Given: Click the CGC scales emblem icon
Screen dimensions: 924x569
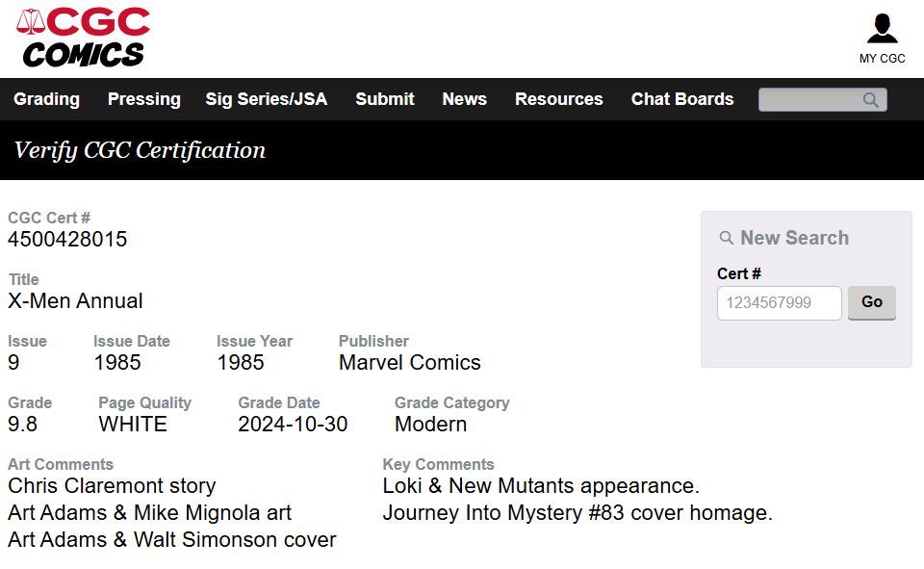Looking at the screenshot, I should pos(31,22).
